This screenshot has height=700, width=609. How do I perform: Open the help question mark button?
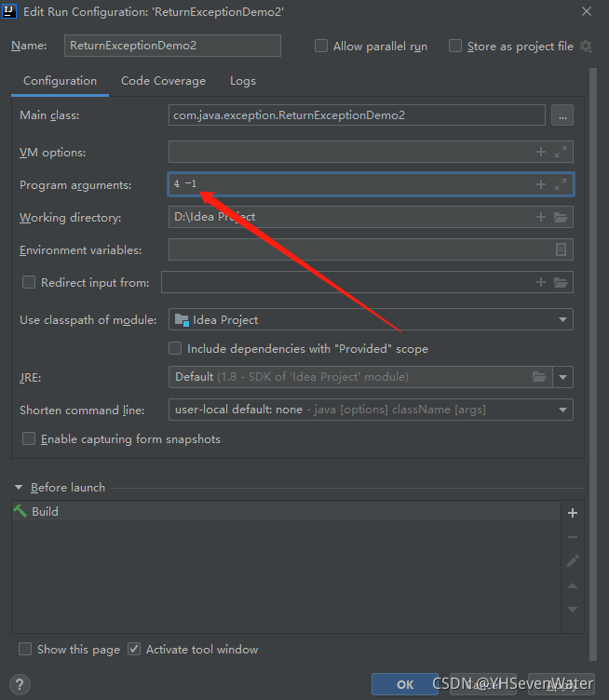20,684
